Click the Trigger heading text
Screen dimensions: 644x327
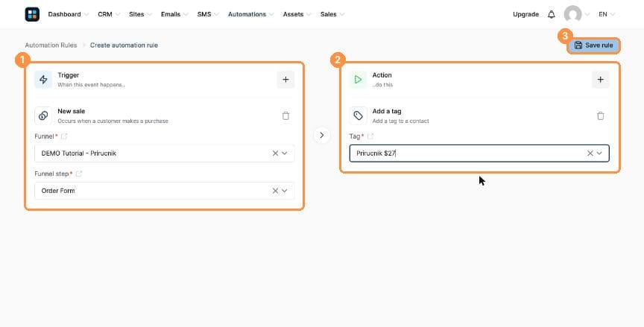point(68,75)
